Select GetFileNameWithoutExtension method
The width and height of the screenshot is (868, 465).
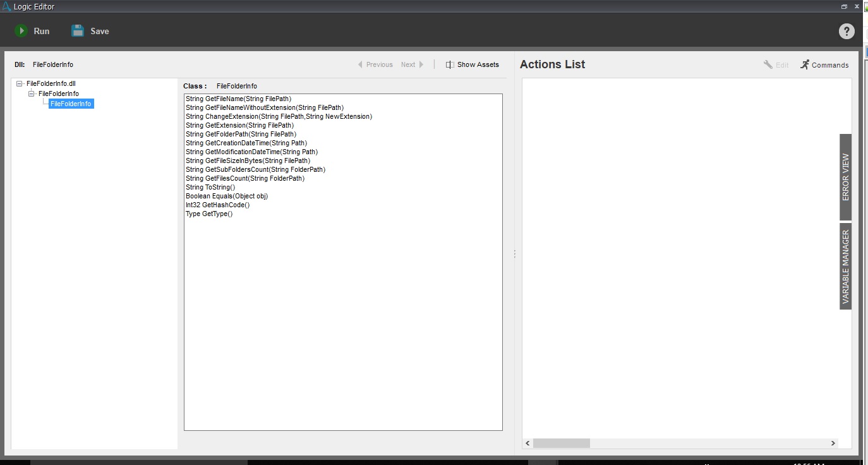(x=265, y=107)
